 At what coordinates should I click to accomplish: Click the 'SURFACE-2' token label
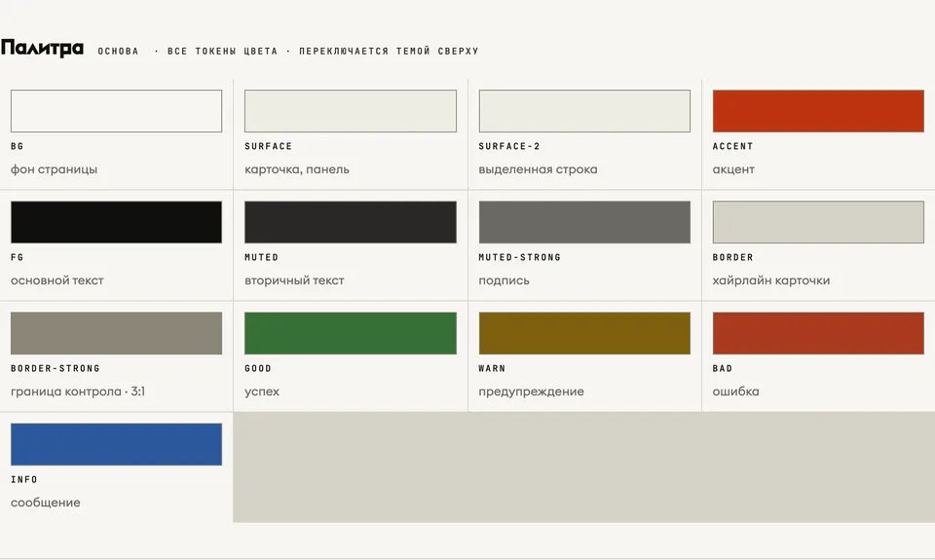[x=509, y=146]
